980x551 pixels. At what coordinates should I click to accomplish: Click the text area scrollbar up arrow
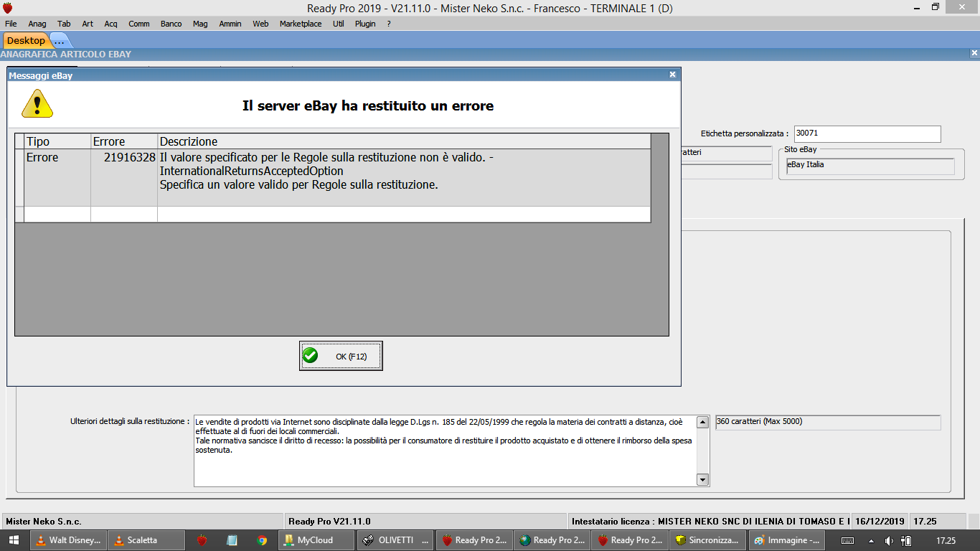[x=703, y=422]
